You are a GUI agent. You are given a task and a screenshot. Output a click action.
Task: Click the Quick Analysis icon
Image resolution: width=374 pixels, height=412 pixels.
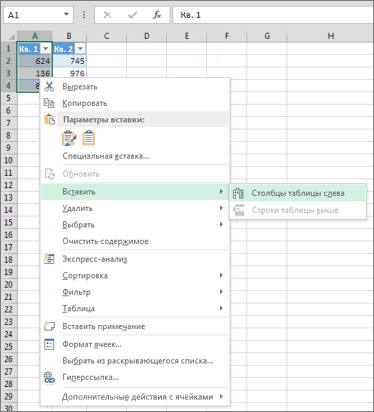49,259
